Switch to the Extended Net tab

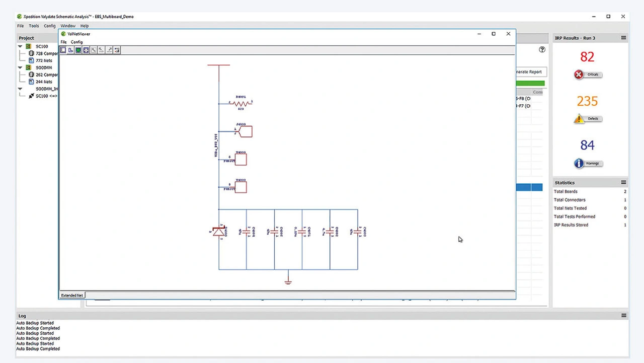click(72, 295)
